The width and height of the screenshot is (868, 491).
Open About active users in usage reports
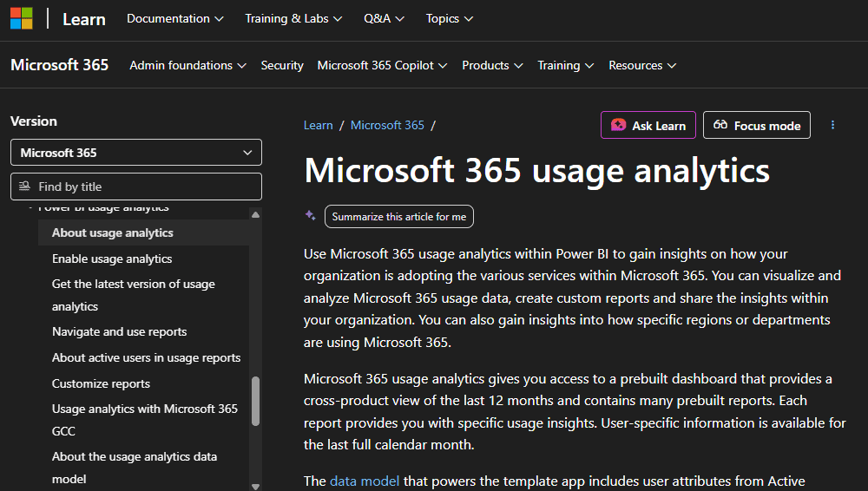pos(146,357)
